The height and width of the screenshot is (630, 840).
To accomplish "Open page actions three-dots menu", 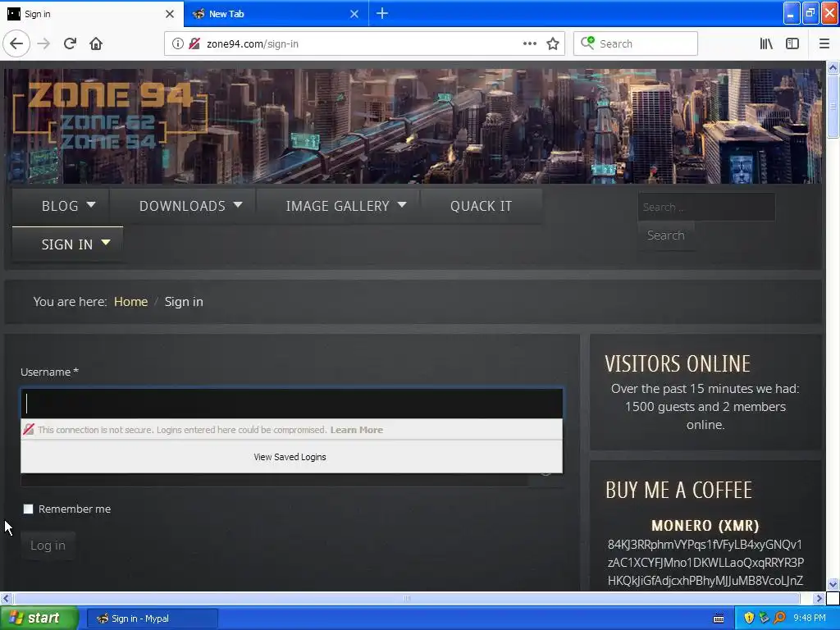I will click(x=530, y=43).
